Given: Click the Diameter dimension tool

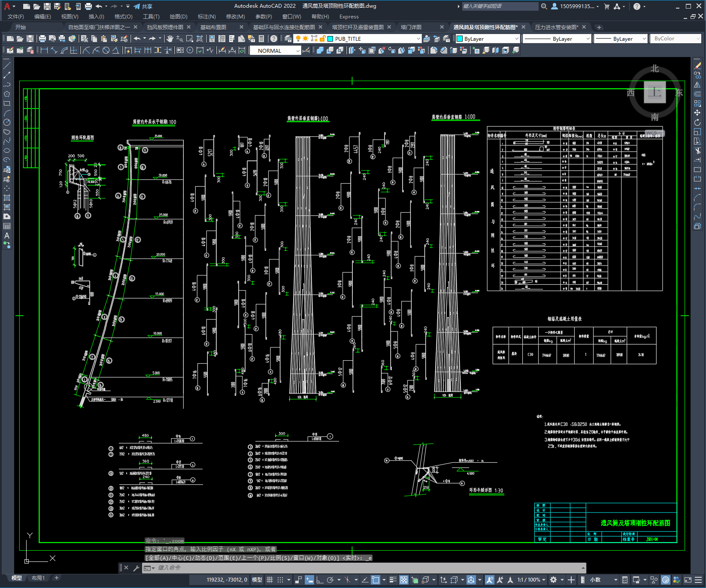Looking at the screenshot, I should click(x=106, y=51).
